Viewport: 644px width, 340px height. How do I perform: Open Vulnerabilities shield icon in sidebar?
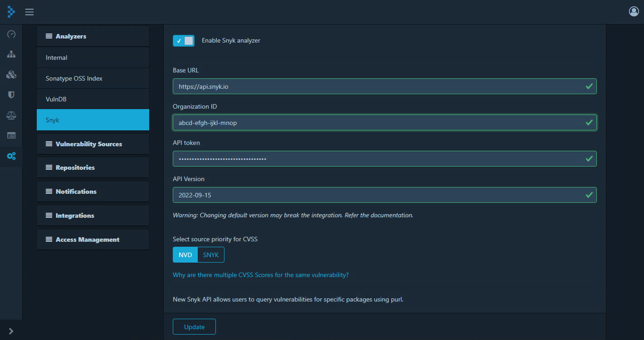[x=11, y=95]
